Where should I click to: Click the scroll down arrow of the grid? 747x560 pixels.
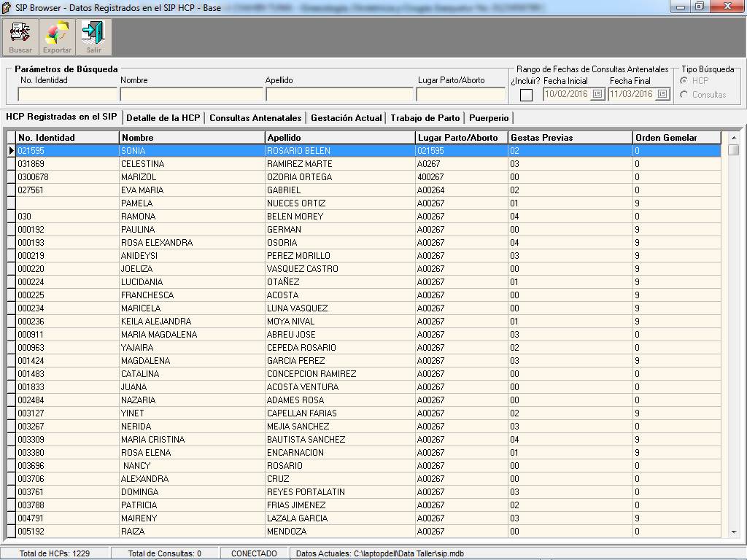[734, 532]
